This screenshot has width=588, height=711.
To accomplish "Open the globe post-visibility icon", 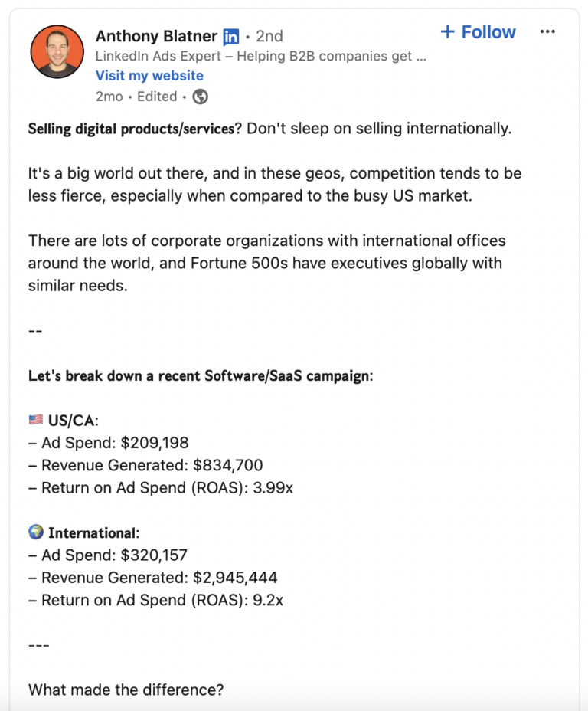I will 198,97.
